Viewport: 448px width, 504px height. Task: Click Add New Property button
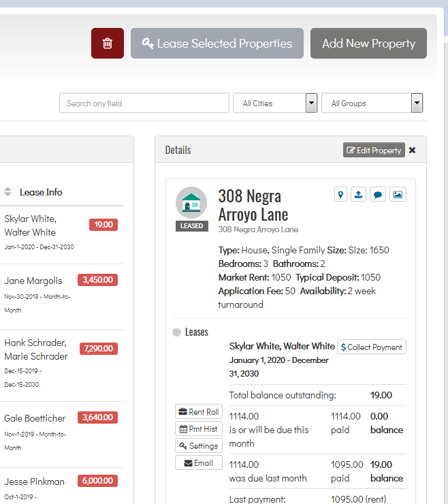point(368,43)
